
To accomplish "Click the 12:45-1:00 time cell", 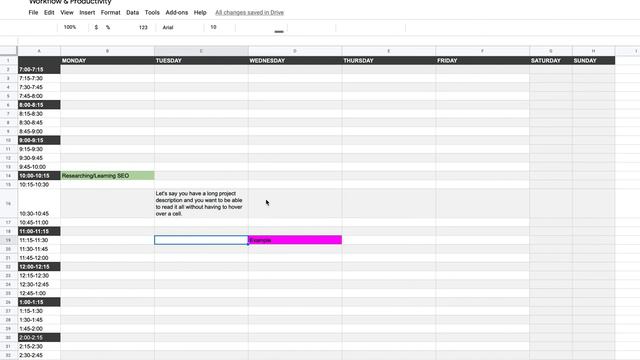I will pyautogui.click(x=39, y=293).
